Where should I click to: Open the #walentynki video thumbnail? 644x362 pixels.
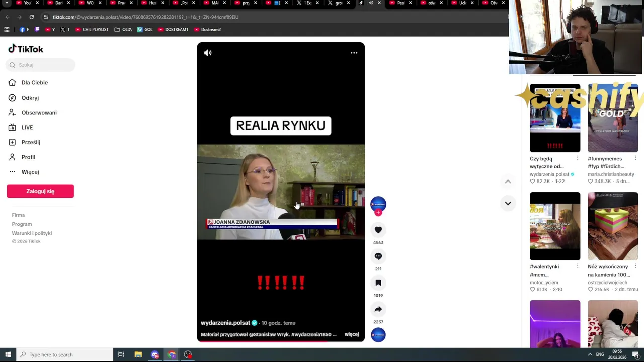pyautogui.click(x=555, y=226)
